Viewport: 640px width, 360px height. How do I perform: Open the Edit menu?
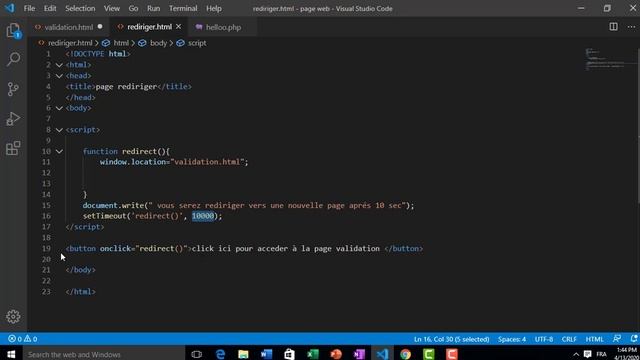tap(50, 8)
